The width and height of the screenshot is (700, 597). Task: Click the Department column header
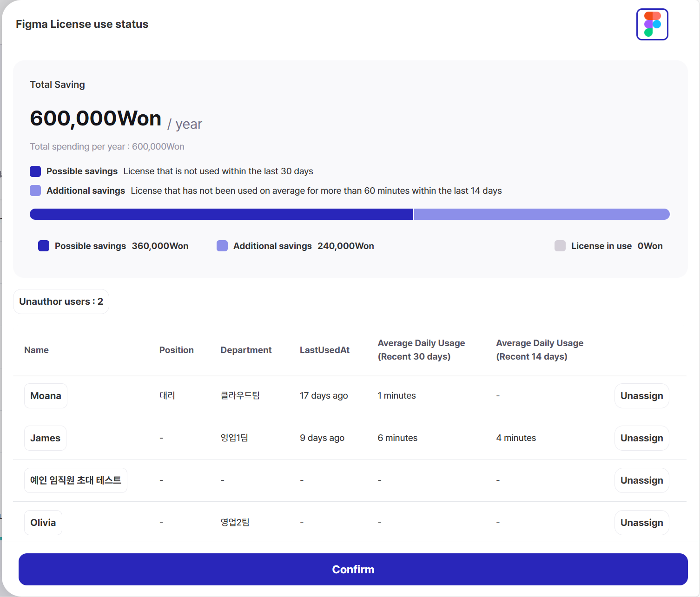tap(246, 350)
